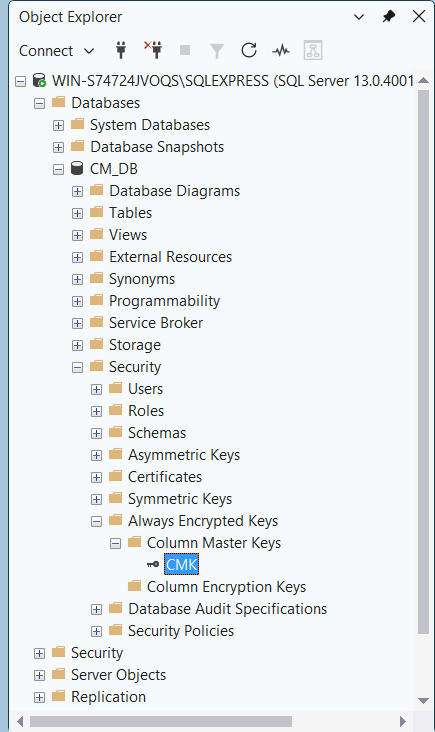The image size is (435, 732).
Task: Click the key icon beside CMK
Action: point(153,564)
